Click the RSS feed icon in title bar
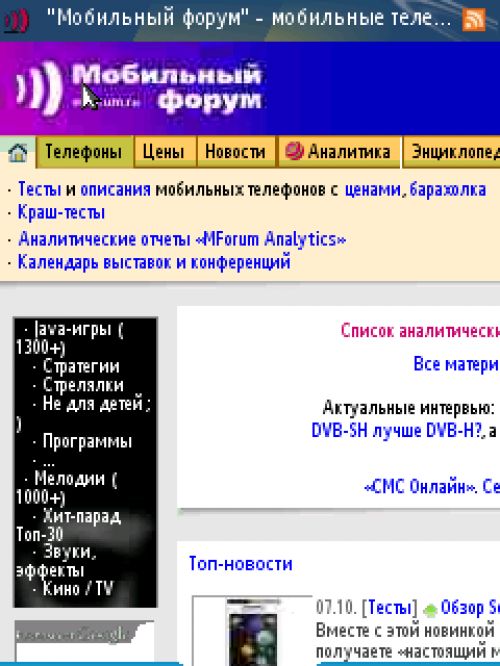Viewport: 500px width, 666px height. coord(474,20)
